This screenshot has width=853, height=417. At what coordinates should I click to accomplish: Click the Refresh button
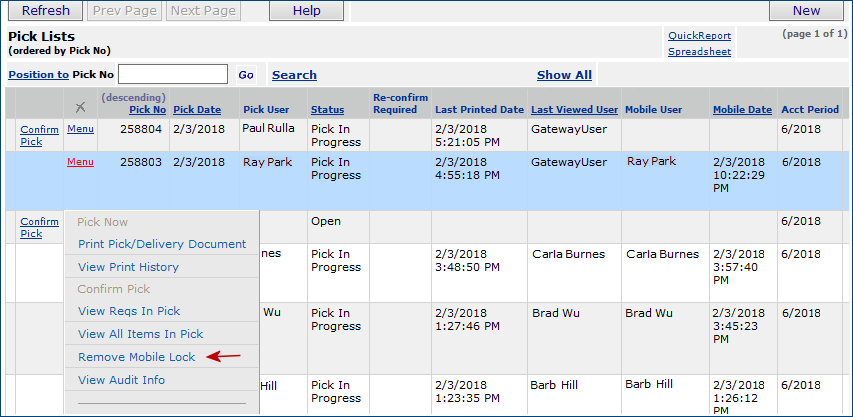[46, 11]
